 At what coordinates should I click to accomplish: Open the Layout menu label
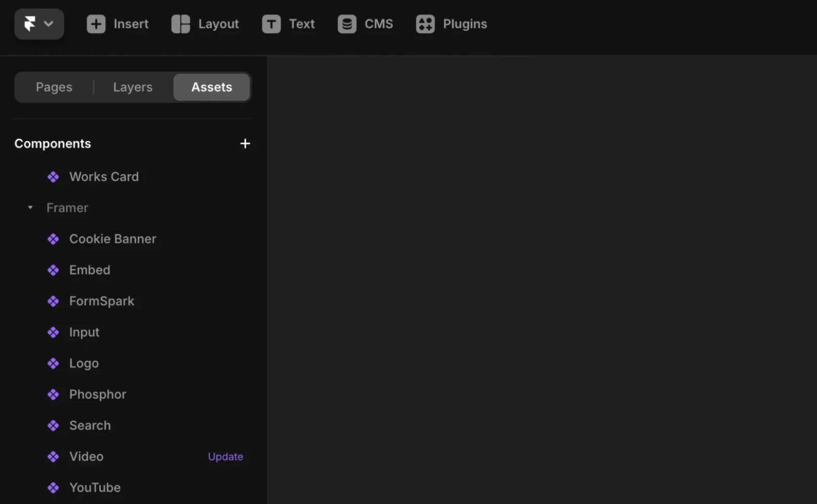pos(218,24)
